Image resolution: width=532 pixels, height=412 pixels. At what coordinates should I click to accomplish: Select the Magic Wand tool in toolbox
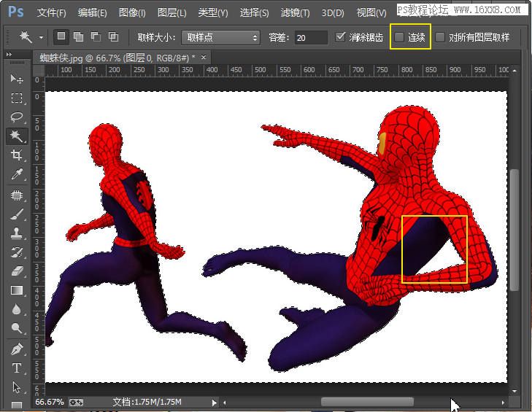16,136
